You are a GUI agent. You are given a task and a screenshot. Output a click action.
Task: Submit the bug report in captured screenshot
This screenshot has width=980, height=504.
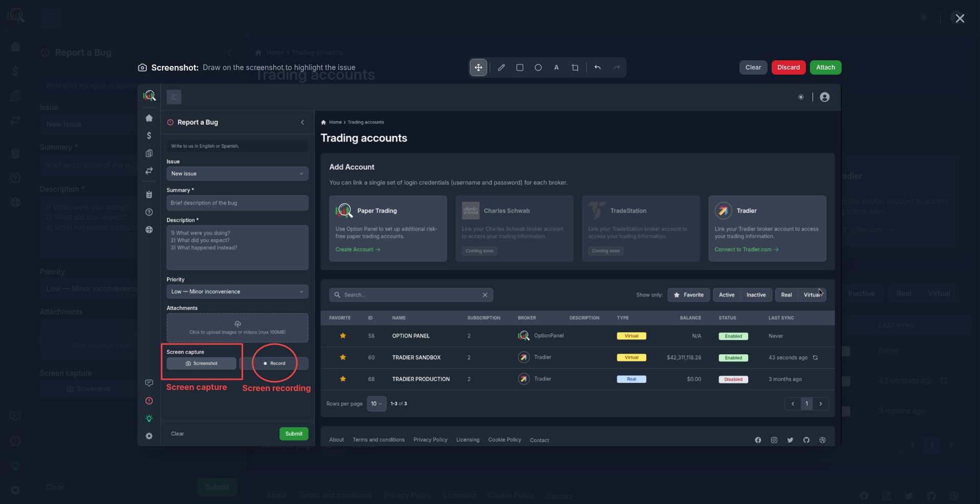coord(294,433)
